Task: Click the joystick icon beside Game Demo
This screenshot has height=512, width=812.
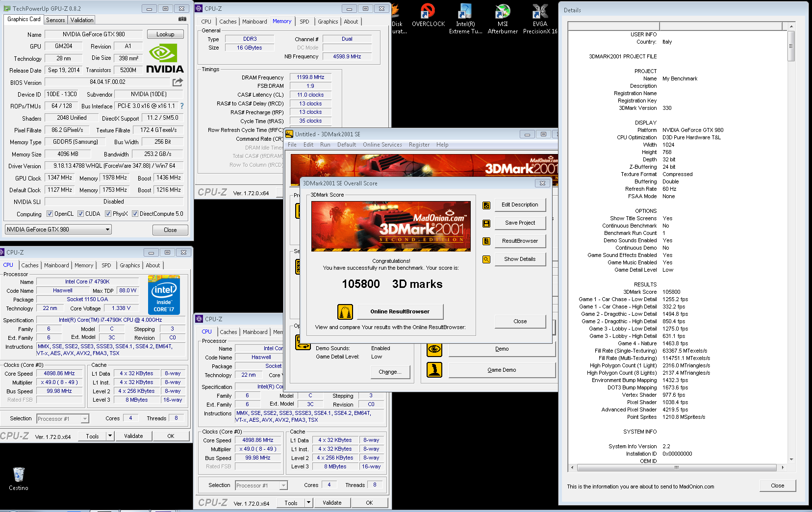Action: (x=434, y=370)
